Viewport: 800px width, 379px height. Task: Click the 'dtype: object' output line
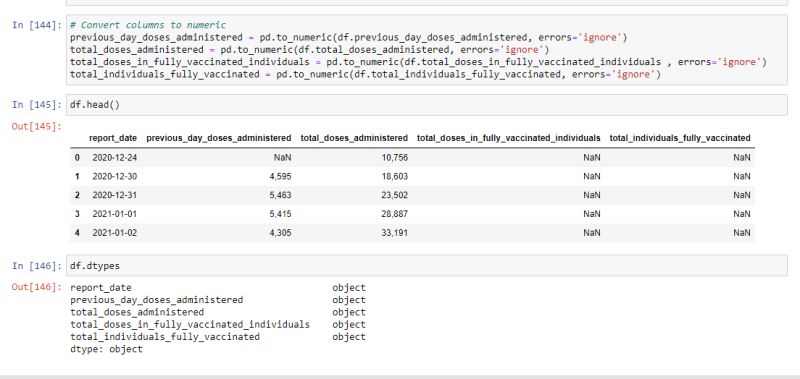pyautogui.click(x=106, y=349)
